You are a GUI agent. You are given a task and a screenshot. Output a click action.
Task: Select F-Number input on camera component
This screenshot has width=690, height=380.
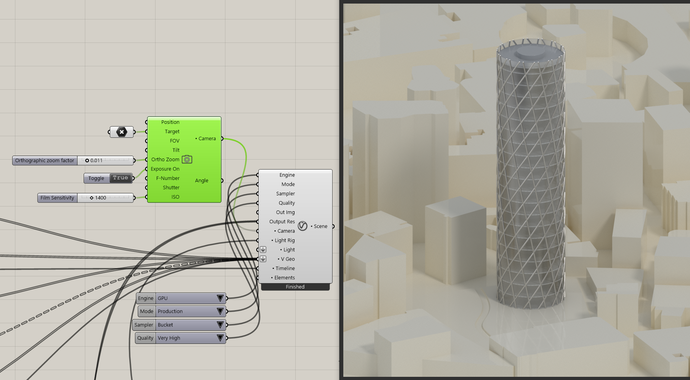[168, 178]
